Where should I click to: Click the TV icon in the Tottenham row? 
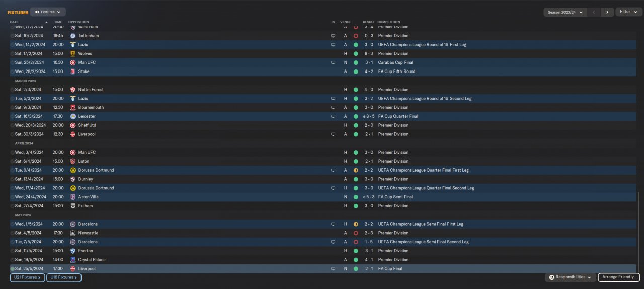tap(333, 36)
